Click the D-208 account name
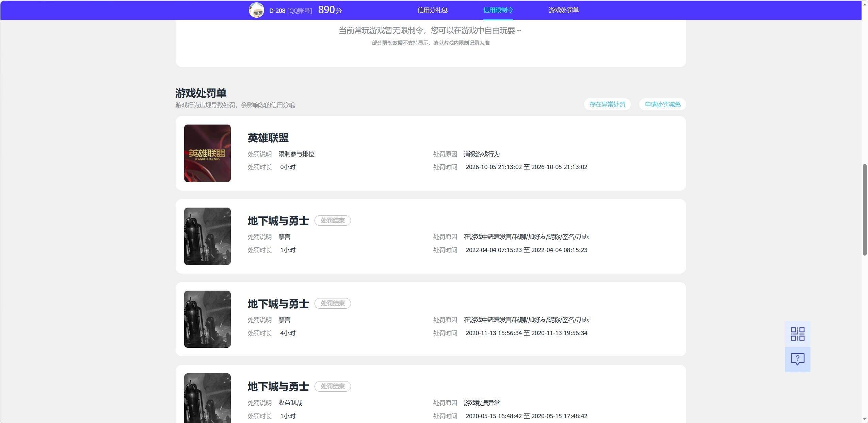 [x=277, y=11]
